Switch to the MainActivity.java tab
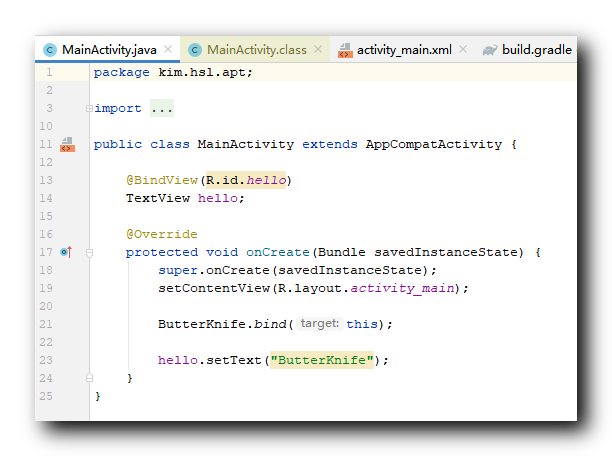Viewport: 612px width, 456px height. point(107,50)
